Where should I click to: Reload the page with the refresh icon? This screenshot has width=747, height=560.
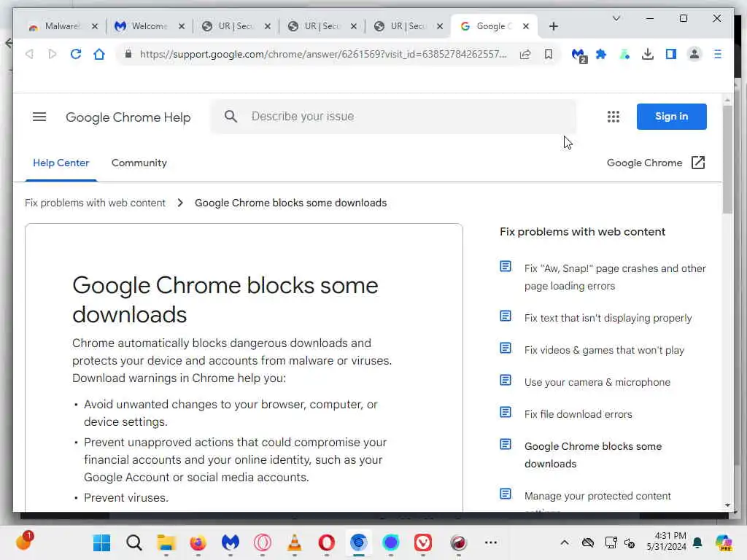coord(76,54)
